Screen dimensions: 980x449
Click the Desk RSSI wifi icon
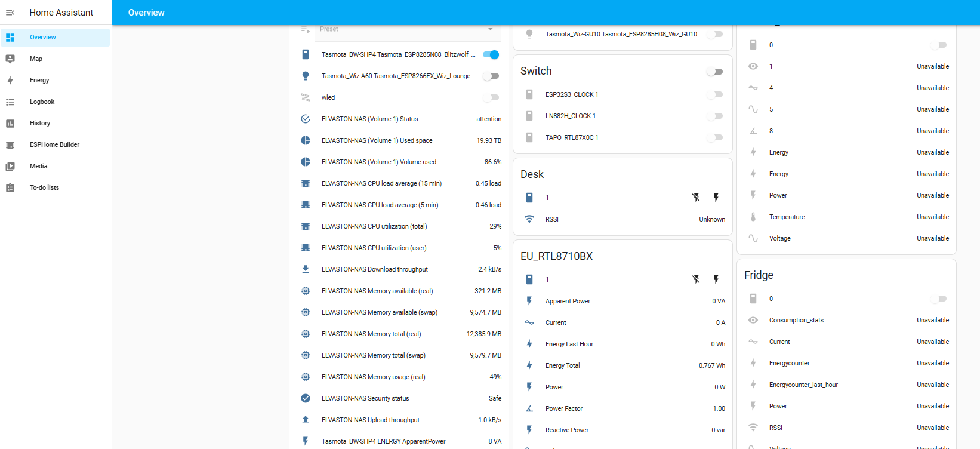(x=529, y=219)
